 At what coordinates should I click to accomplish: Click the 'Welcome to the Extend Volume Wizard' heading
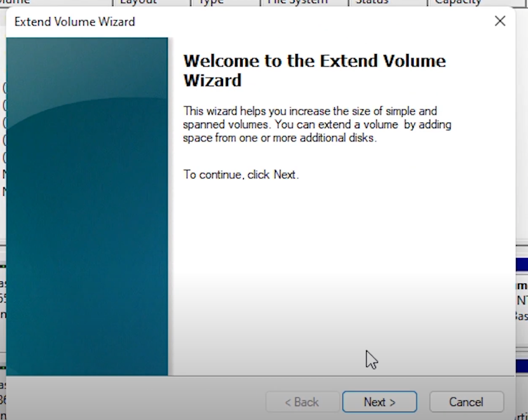[315, 71]
